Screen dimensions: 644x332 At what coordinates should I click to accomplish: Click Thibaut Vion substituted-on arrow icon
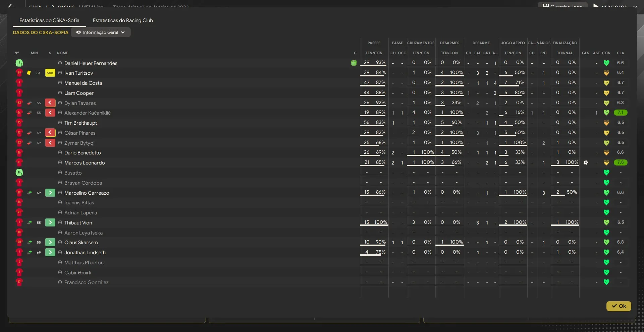click(x=50, y=222)
